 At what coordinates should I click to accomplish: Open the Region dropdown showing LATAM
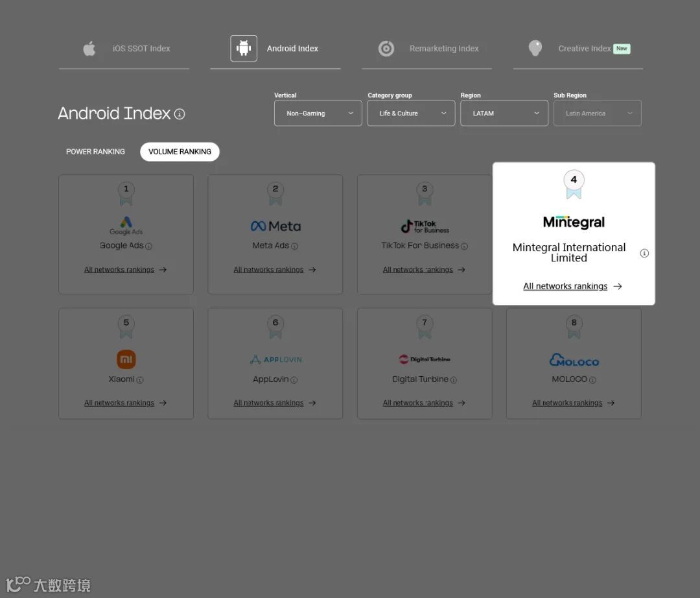pos(504,113)
